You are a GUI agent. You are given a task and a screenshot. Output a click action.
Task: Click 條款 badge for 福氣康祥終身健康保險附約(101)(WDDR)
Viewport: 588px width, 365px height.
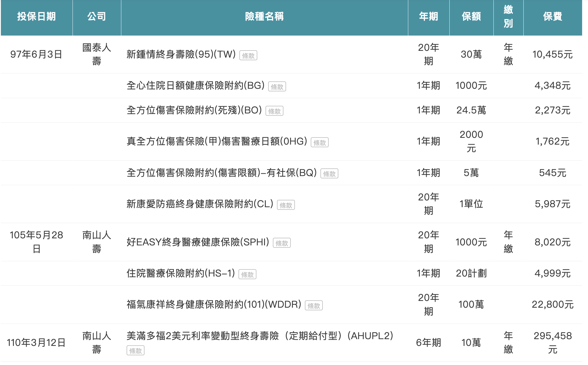coord(314,306)
